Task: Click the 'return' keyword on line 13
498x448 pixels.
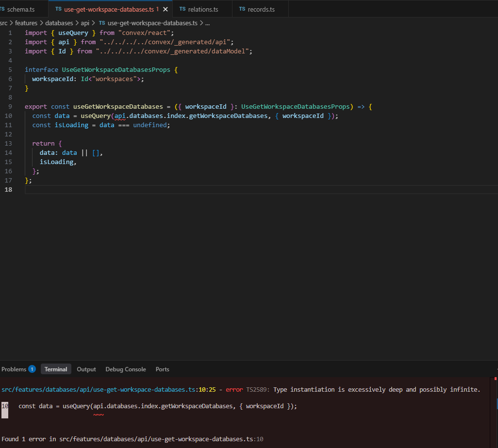Action: [43, 144]
